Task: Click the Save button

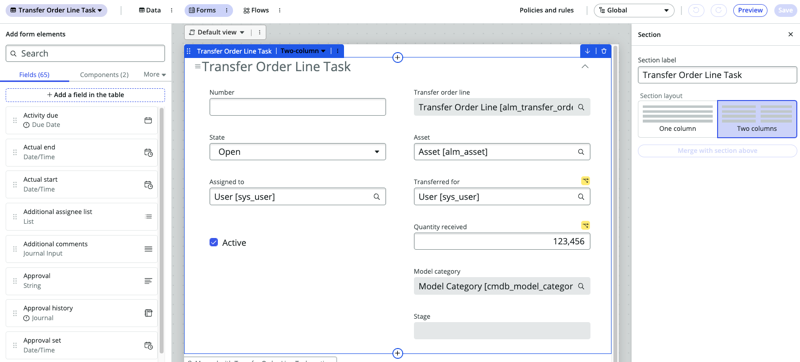Action: 785,10
